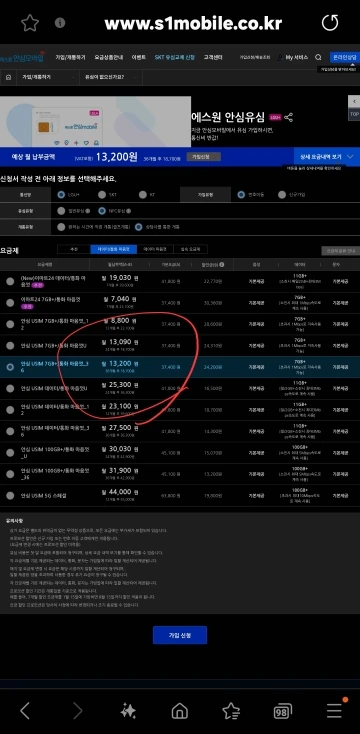Reload the page with the refresh icon
This screenshot has height=734, width=360.
click(330, 22)
